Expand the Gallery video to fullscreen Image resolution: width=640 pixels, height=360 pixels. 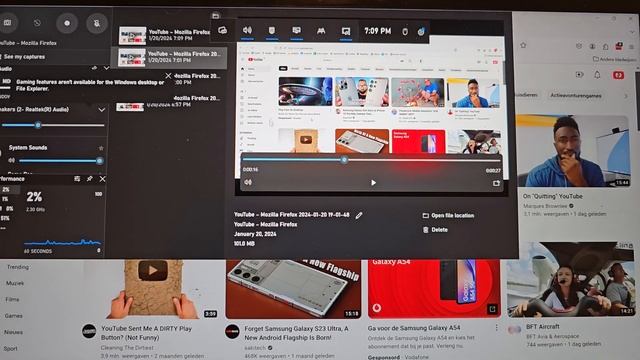click(496, 183)
